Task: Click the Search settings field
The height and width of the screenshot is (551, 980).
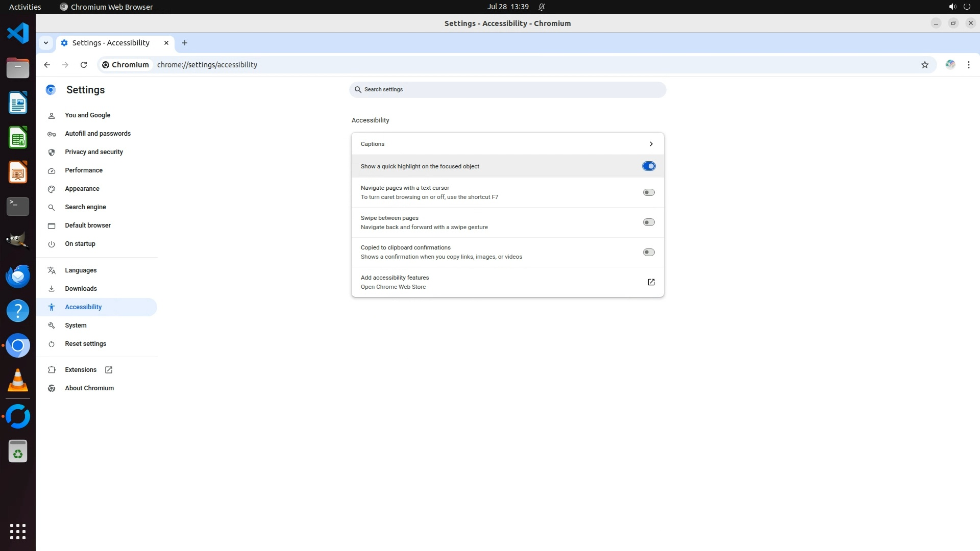Action: (x=507, y=90)
